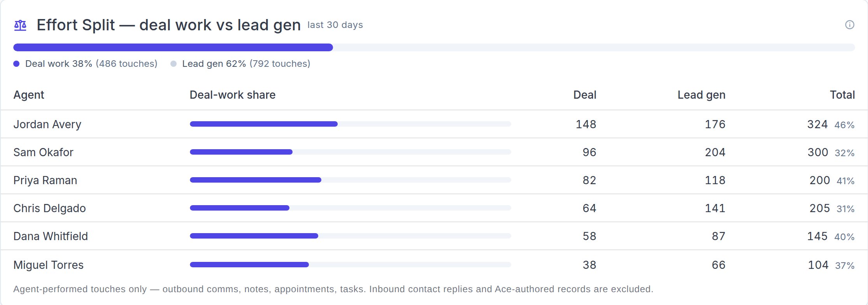The width and height of the screenshot is (868, 305).
Task: Click the "Agent-performed touches only" footnote
Action: click(x=333, y=289)
